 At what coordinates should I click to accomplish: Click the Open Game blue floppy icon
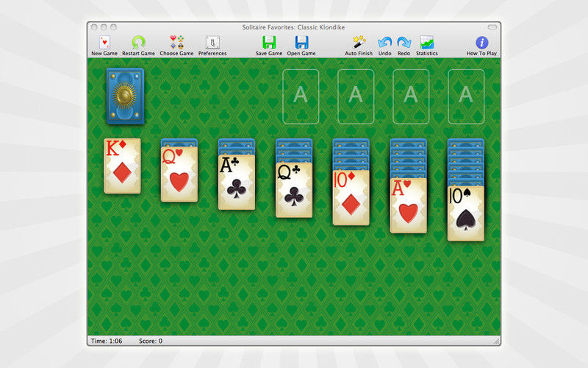coord(301,43)
